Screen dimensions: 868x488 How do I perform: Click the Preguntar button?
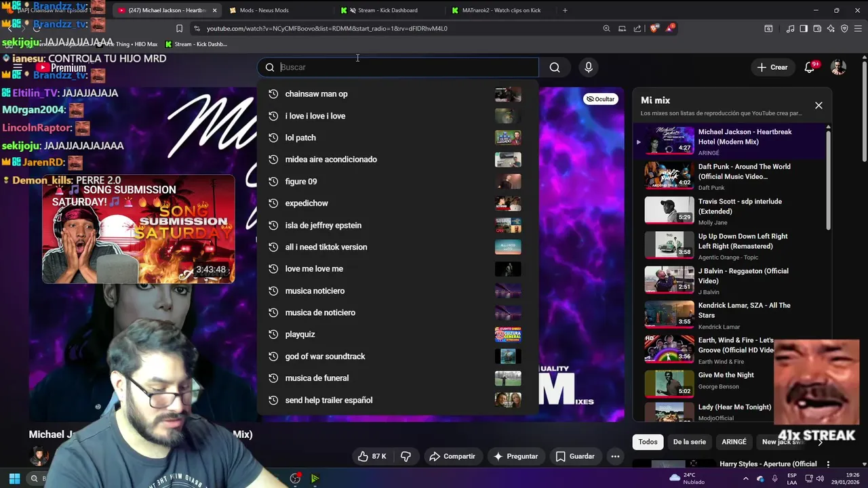(x=515, y=456)
